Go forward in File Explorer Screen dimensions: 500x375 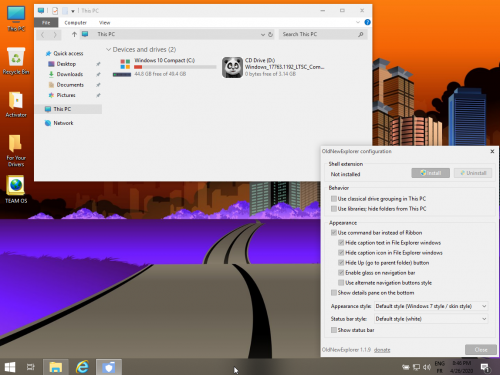[55, 34]
